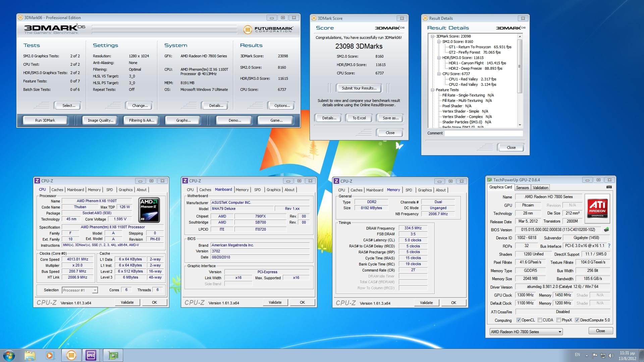Screen dimensions: 644x362
Task: Click the To Excel button
Action: coord(359,118)
